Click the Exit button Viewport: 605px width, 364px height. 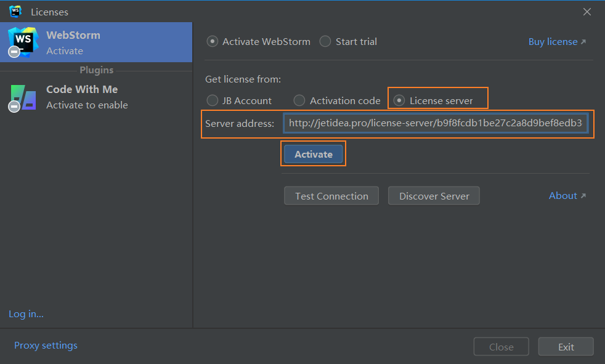coord(566,347)
